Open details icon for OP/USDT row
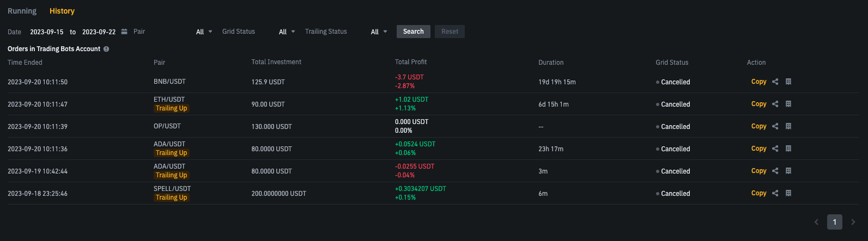 pos(788,126)
